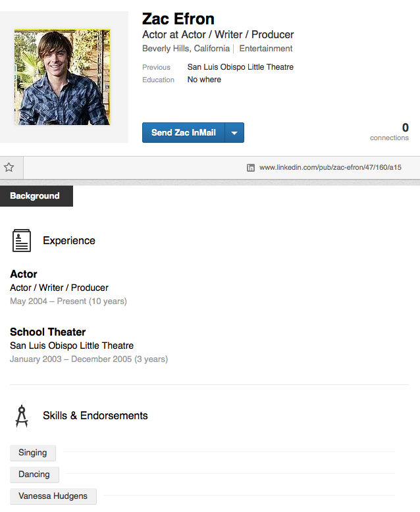
Task: Select the Background tab
Action: tap(36, 196)
